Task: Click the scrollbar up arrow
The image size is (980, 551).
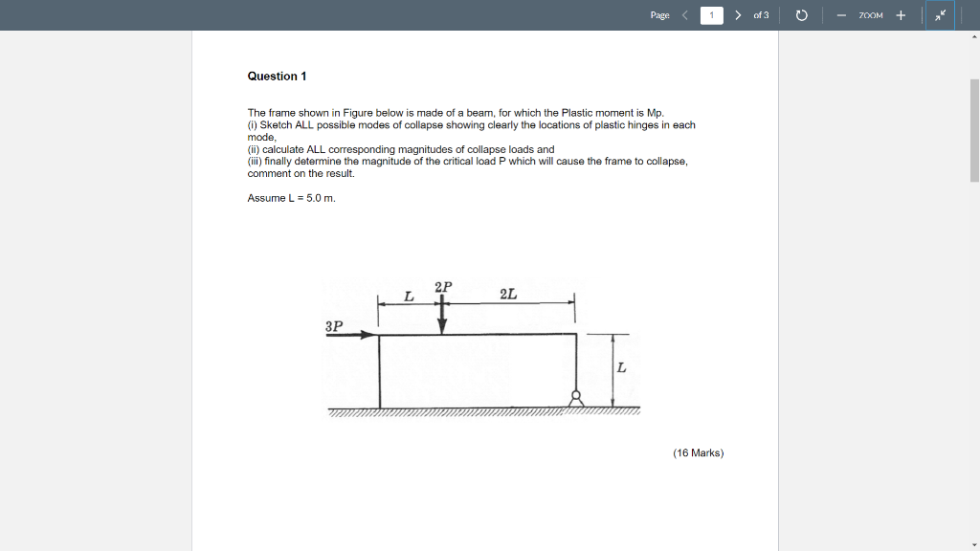Action: point(974,37)
